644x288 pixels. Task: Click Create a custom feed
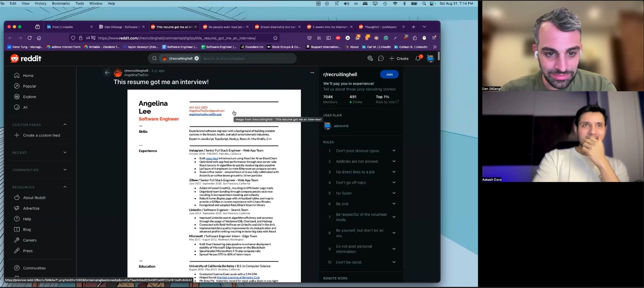(x=37, y=135)
